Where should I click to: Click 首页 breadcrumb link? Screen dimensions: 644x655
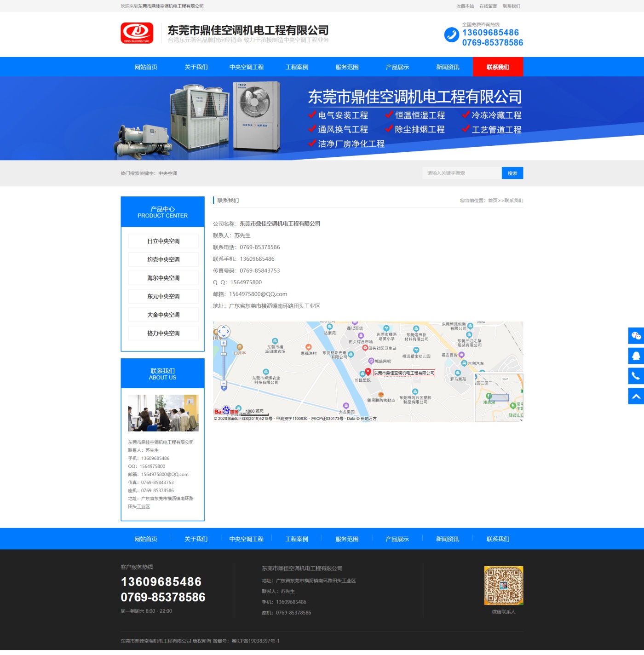(x=493, y=201)
